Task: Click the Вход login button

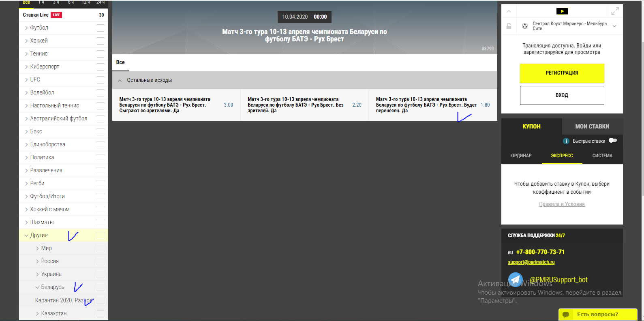Action: pyautogui.click(x=562, y=95)
